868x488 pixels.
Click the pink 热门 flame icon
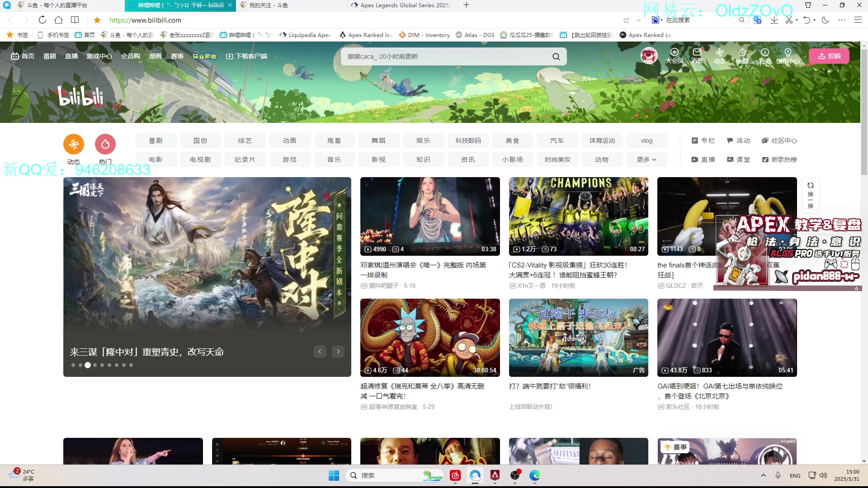pos(105,144)
